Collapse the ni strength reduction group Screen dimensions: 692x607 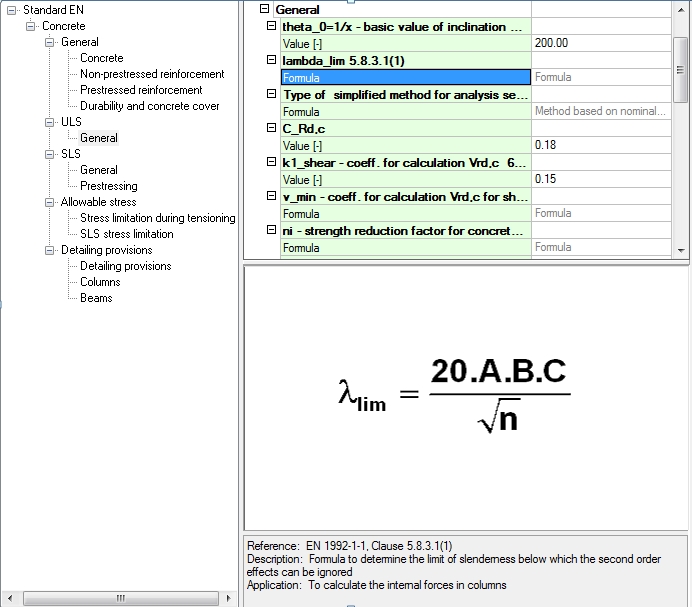[x=271, y=230]
